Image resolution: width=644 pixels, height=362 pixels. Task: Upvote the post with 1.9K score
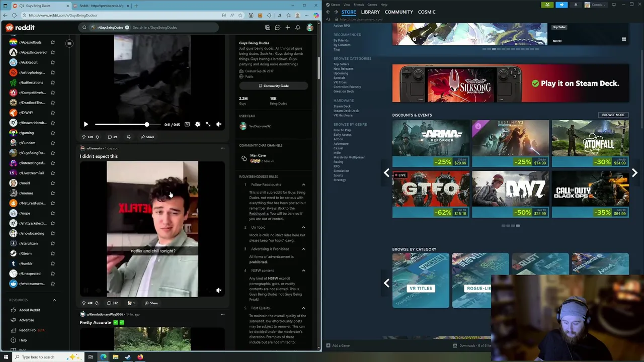click(x=84, y=137)
